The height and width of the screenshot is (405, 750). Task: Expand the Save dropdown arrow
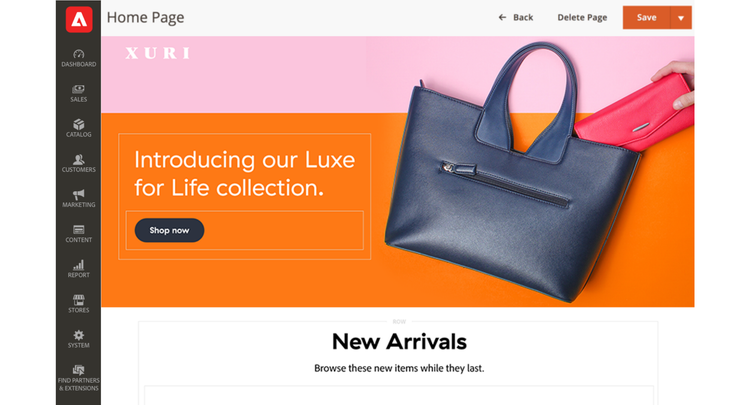pyautogui.click(x=681, y=18)
